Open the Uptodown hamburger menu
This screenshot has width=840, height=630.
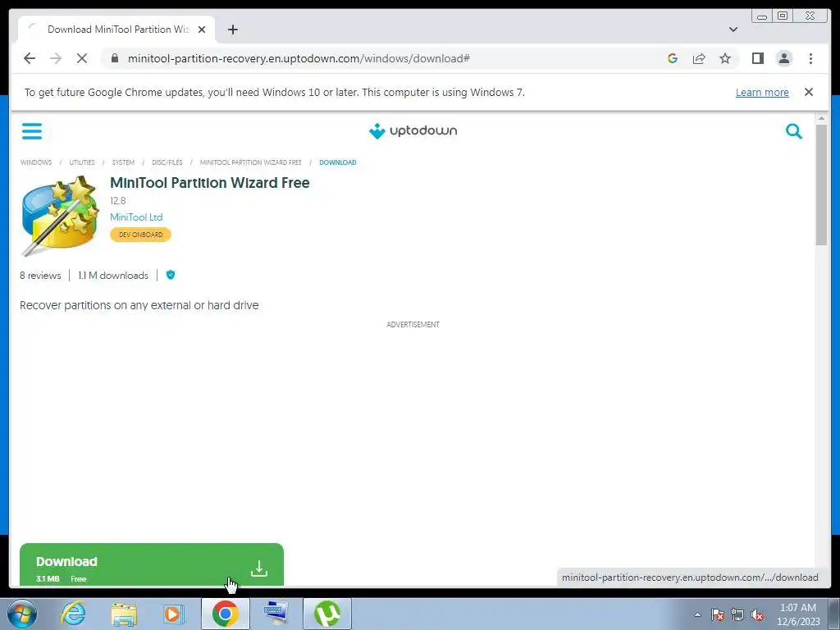tap(32, 130)
